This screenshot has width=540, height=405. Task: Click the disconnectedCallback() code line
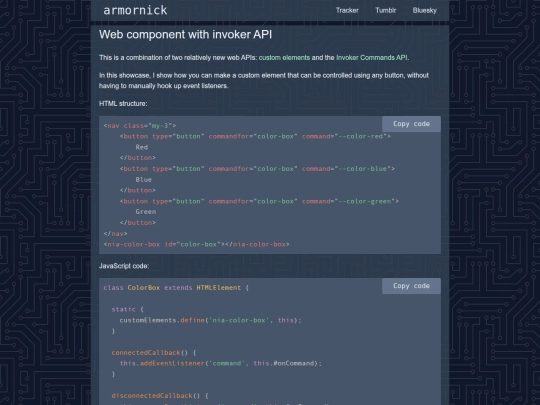tap(160, 396)
